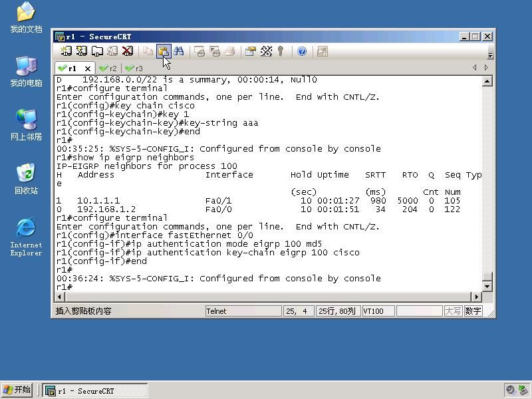Click the SecureCRT title bar icon
This screenshot has height=399, width=532.
pyautogui.click(x=60, y=37)
